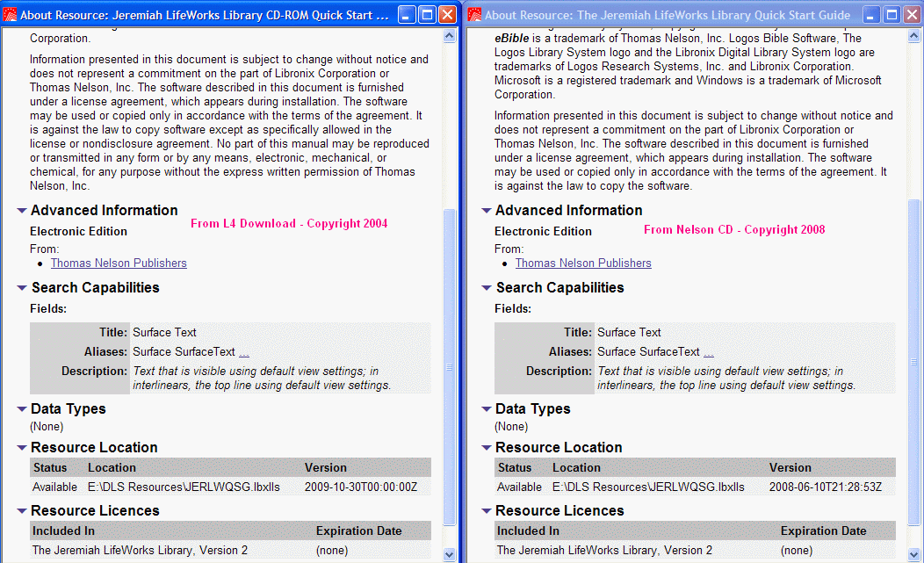
Task: Expand Aliases ellipsis link in left window
Action: [244, 352]
